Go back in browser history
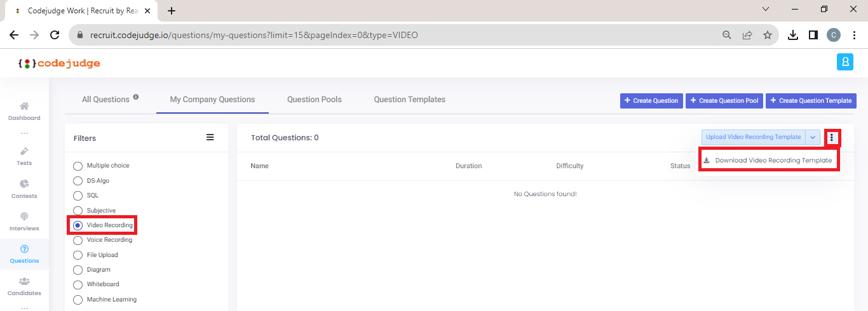This screenshot has height=311, width=868. pos(14,35)
